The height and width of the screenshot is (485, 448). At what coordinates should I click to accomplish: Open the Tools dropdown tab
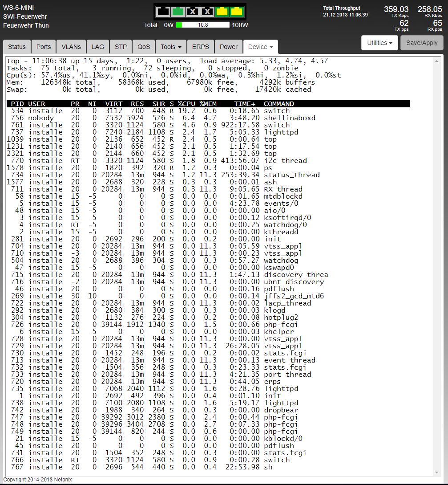[x=171, y=47]
